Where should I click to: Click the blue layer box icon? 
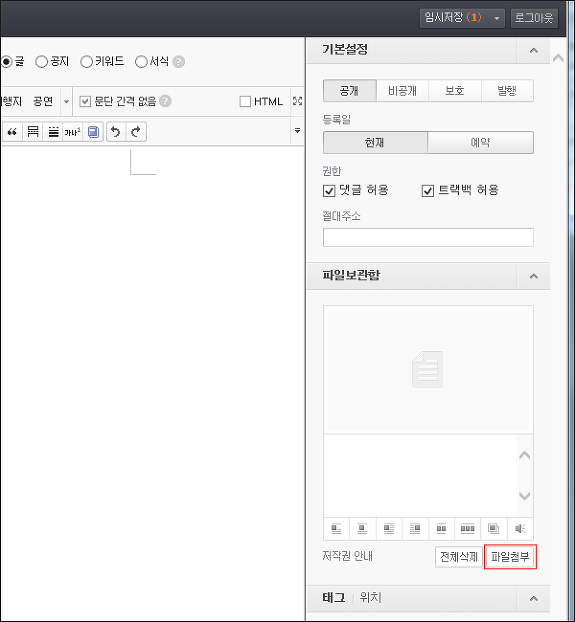point(93,132)
